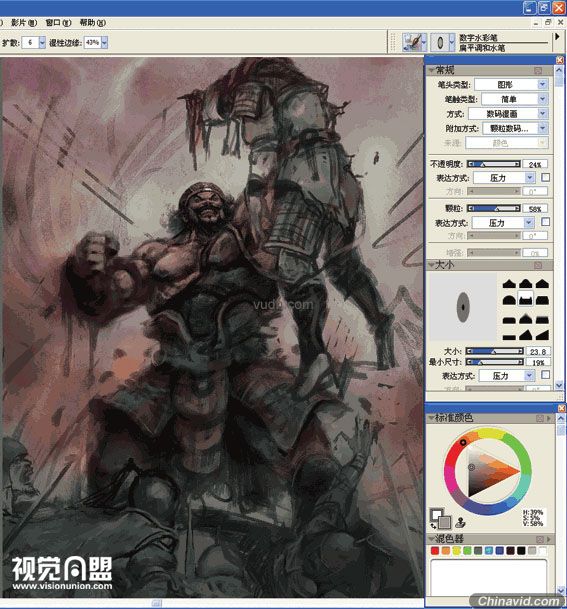The image size is (567, 609).
Task: Open the 笔头类型 dropdown
Action: pos(511,84)
